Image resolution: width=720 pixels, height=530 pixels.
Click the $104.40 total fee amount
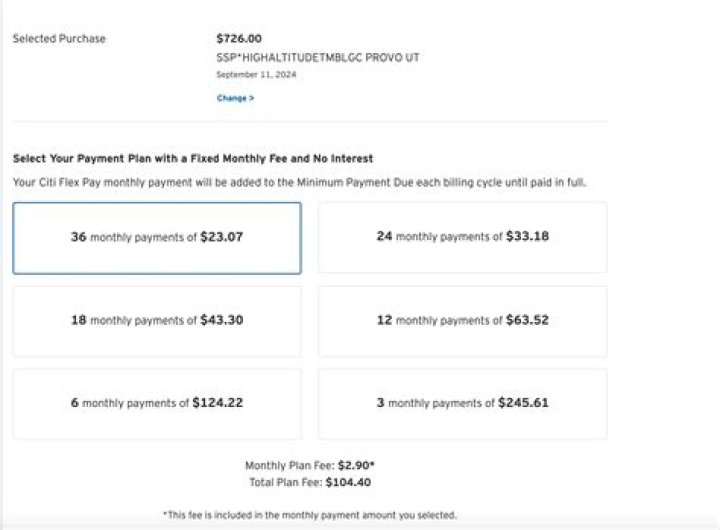[348, 481]
